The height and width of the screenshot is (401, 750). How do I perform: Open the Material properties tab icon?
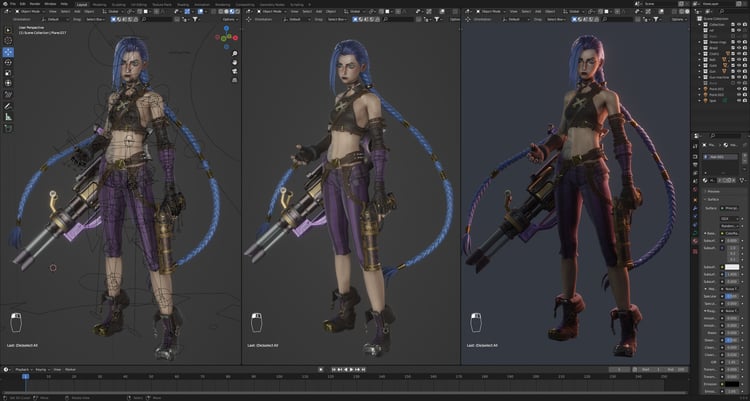click(x=695, y=241)
